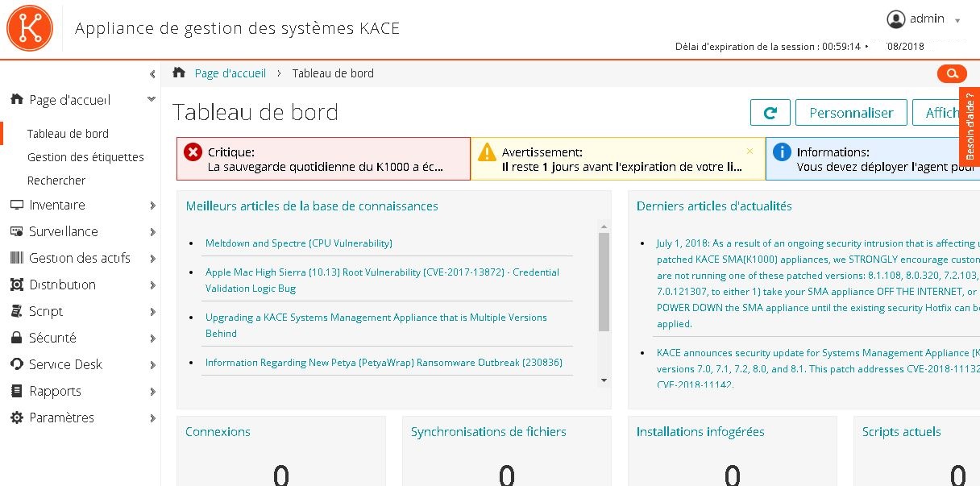Collapse sidebar with the left arrow icon
Viewport: 980px width, 486px height.
[152, 74]
